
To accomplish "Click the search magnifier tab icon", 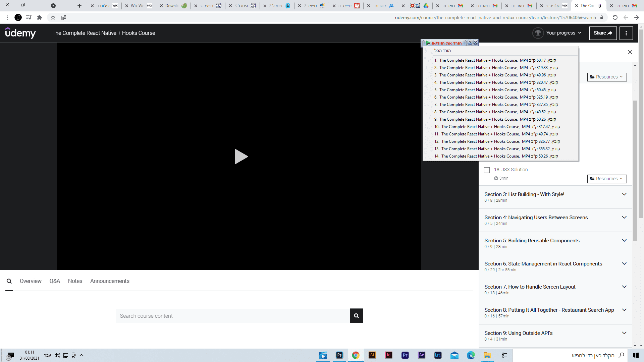I will pyautogui.click(x=9, y=281).
